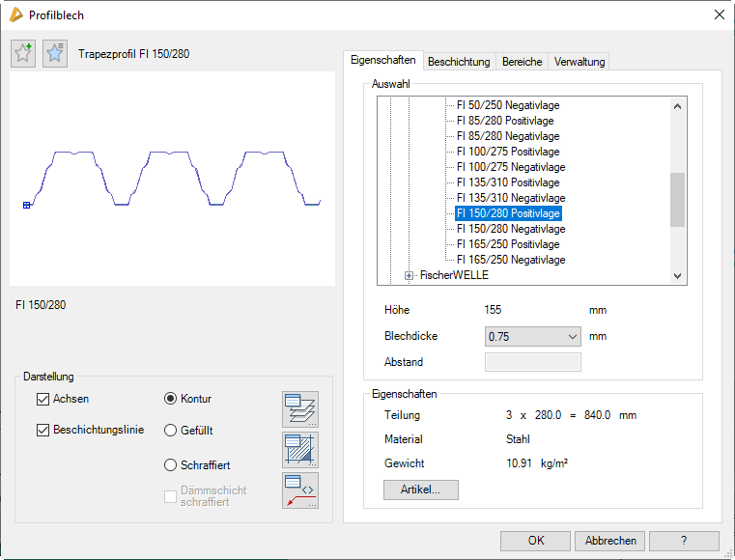Click the profile list scrollbar thumb
Image resolution: width=735 pixels, height=560 pixels.
tap(677, 199)
